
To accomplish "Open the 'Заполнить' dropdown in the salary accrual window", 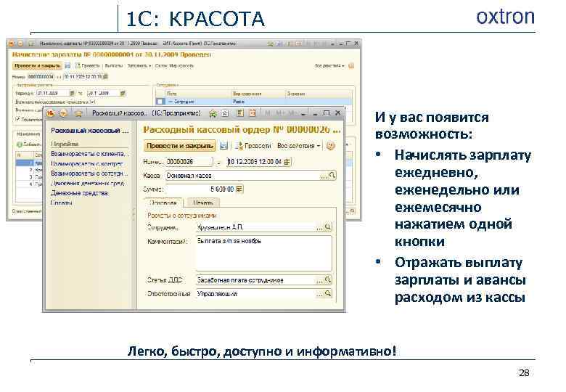I will pyautogui.click(x=139, y=65).
